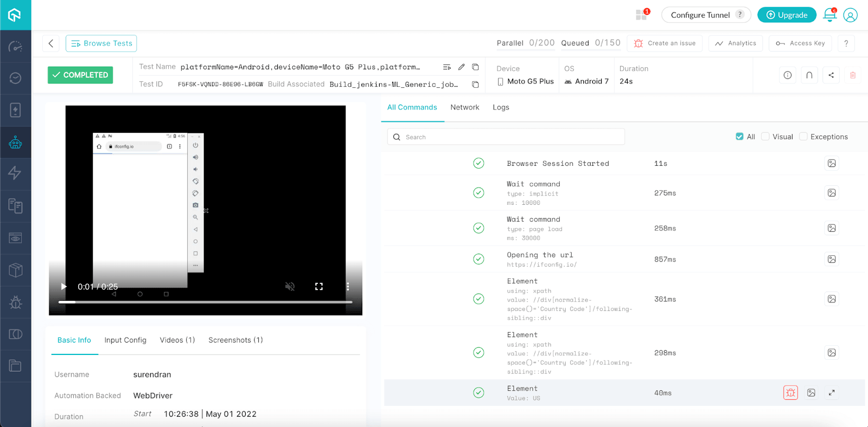
Task: Select the automation robot sidebar icon
Action: click(15, 143)
